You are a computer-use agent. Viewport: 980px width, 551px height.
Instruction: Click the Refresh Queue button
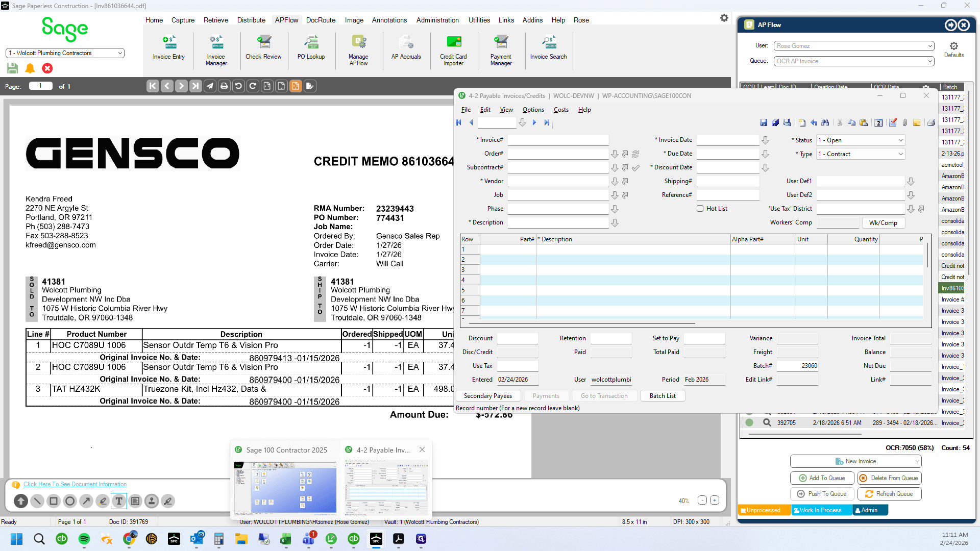889,494
